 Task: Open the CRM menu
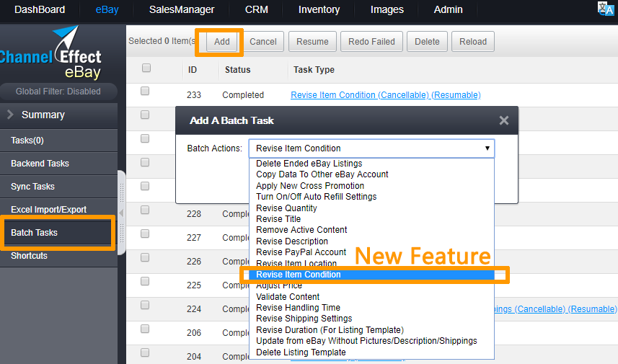tap(257, 9)
